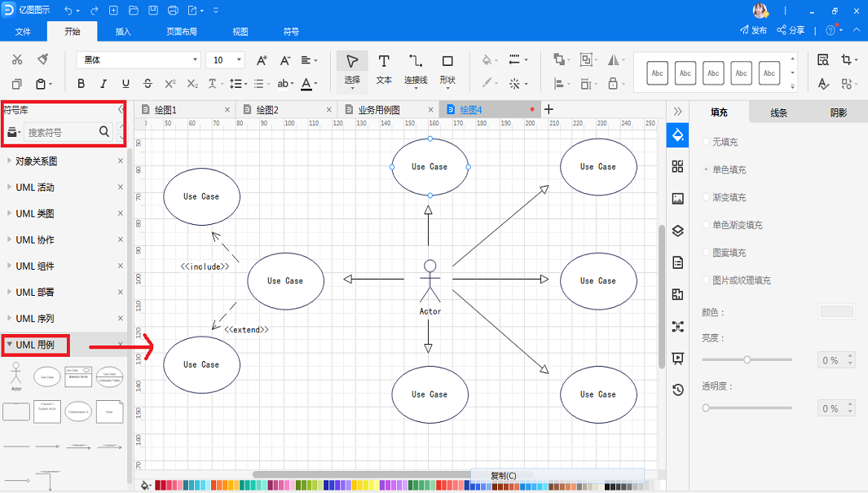Click the search magnifier in symbol library
The height and width of the screenshot is (493, 868).
(x=104, y=131)
